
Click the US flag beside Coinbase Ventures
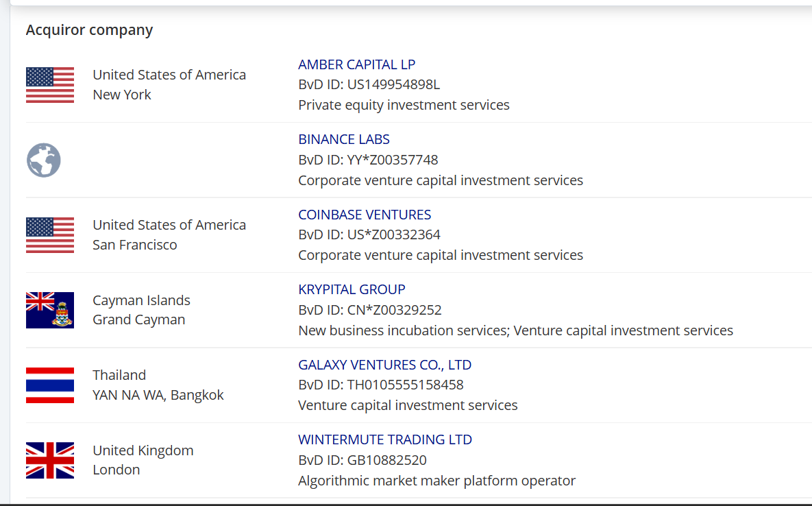tap(50, 235)
